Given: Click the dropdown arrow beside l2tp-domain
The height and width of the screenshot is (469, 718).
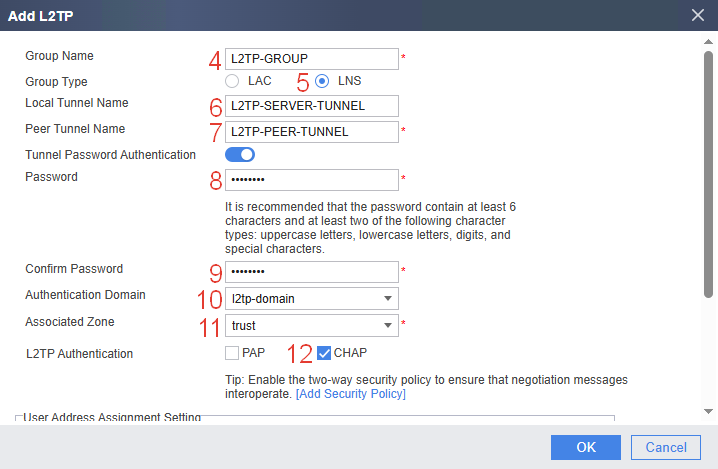Looking at the screenshot, I should [388, 299].
